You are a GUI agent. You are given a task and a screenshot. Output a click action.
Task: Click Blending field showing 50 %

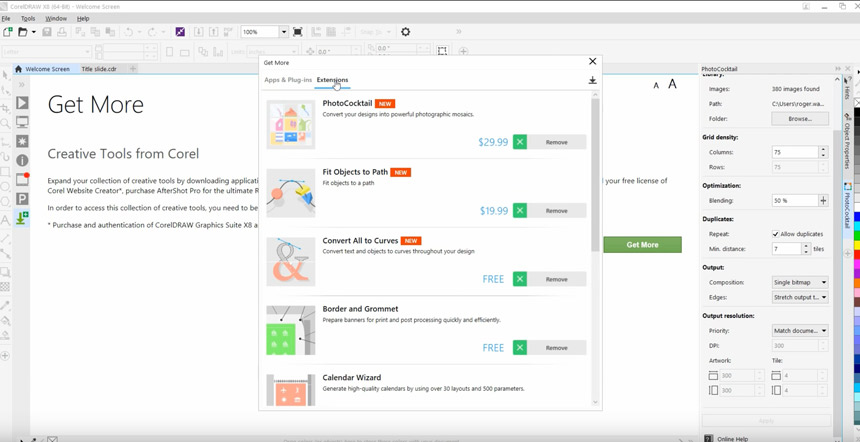[795, 201]
